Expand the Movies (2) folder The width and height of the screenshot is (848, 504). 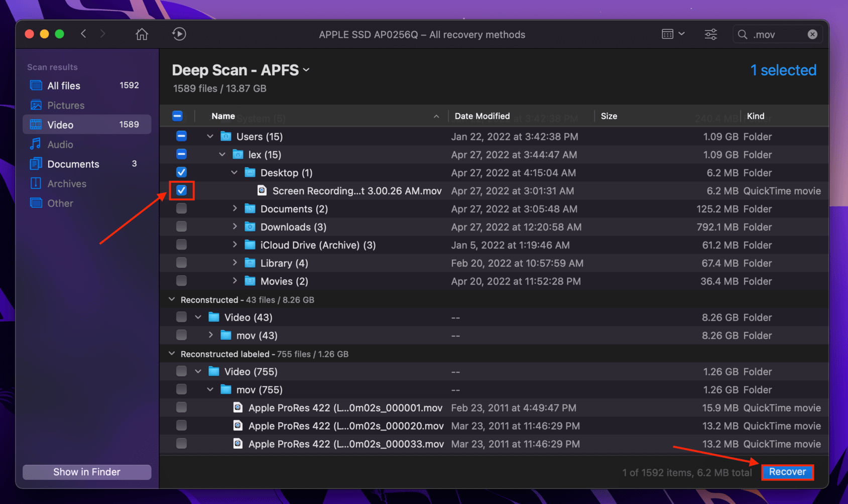tap(234, 281)
